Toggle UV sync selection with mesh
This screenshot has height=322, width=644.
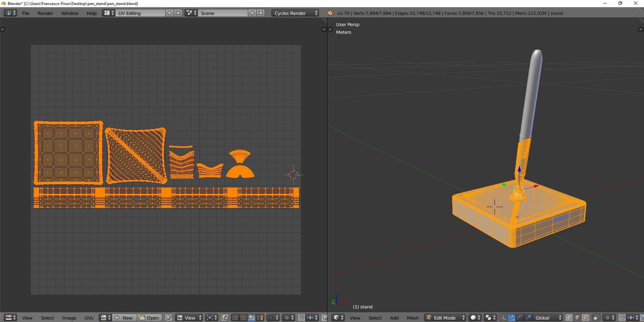[224, 318]
